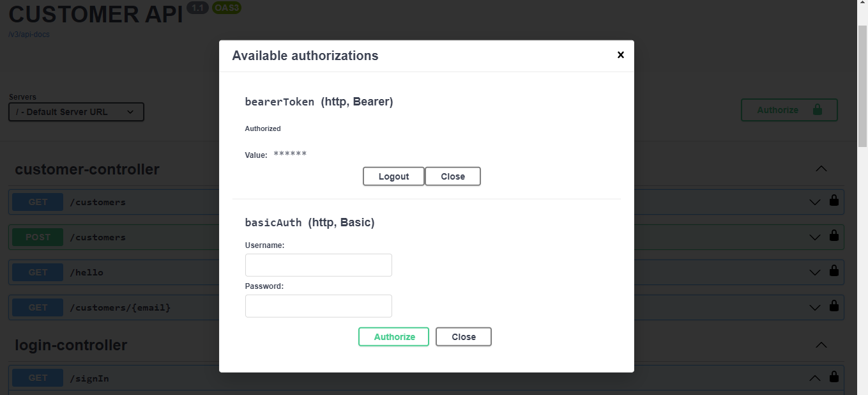Click the Username input field
Viewport: 868px width, 395px height.
318,265
